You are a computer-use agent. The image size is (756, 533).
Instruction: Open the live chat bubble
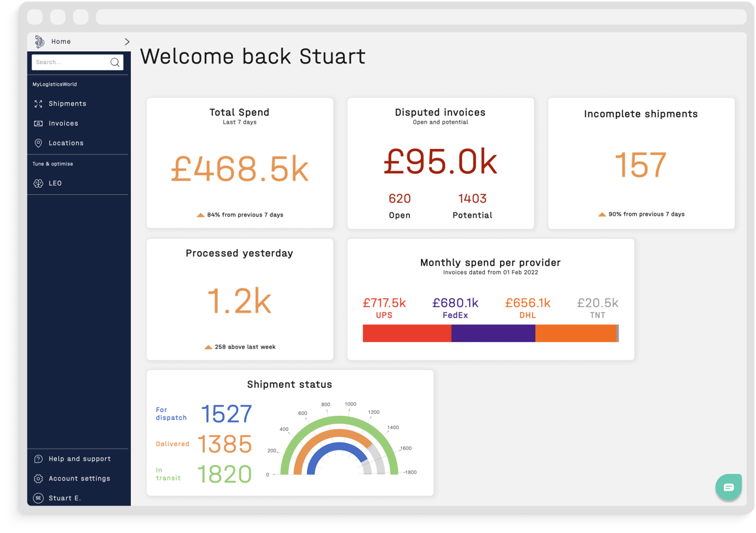tap(729, 487)
